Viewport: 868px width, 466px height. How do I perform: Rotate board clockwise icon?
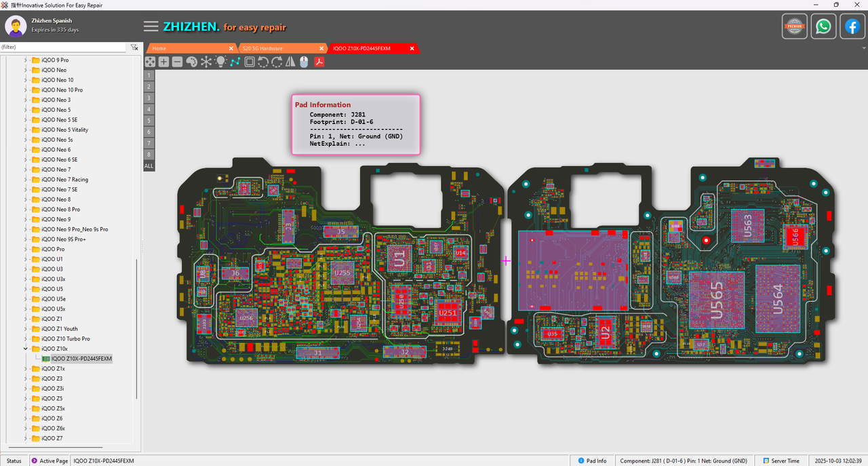pyautogui.click(x=277, y=62)
